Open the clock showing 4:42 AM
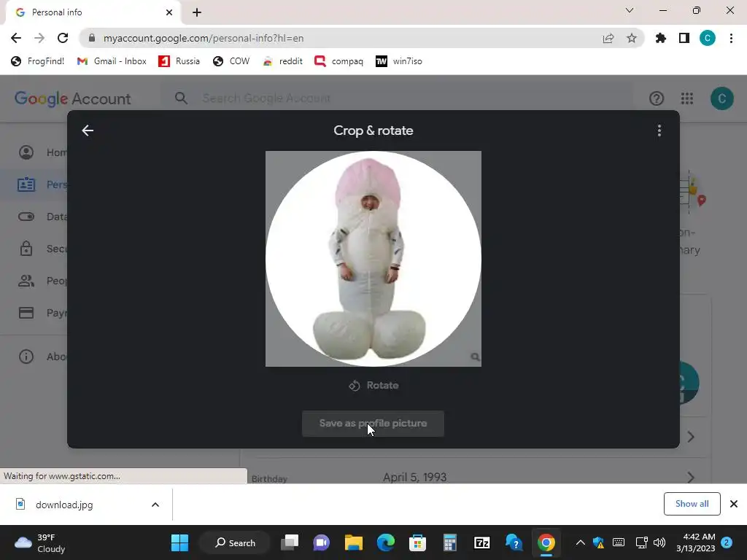The height and width of the screenshot is (560, 747). [695, 542]
